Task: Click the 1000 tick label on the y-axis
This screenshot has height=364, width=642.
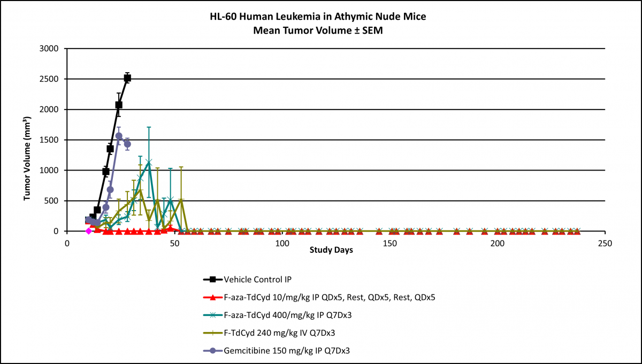Action: tap(49, 171)
